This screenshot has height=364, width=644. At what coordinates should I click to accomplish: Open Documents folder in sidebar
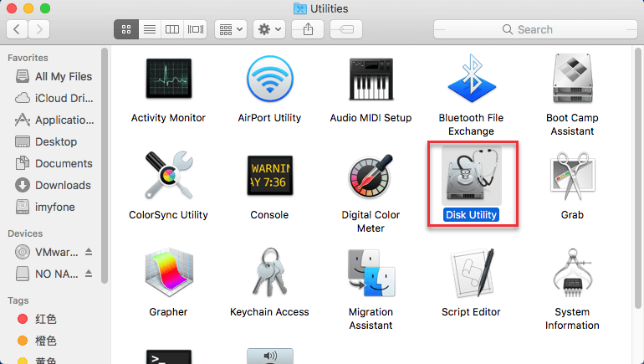click(54, 163)
